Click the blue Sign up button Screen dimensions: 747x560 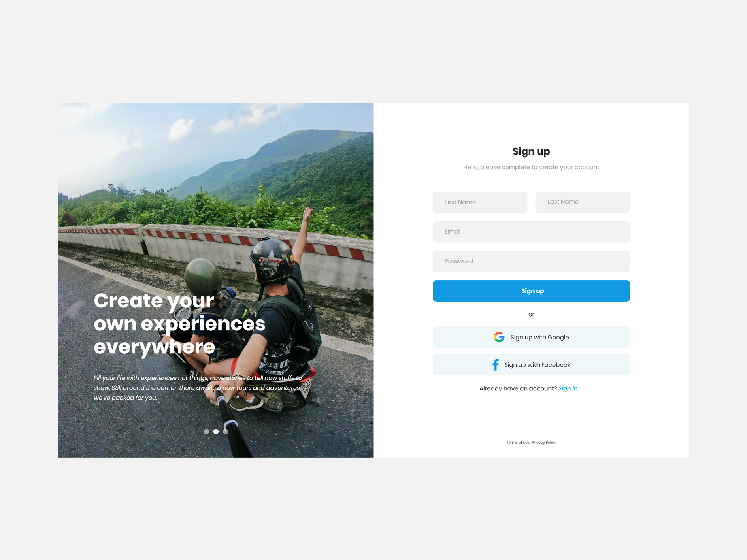(531, 291)
